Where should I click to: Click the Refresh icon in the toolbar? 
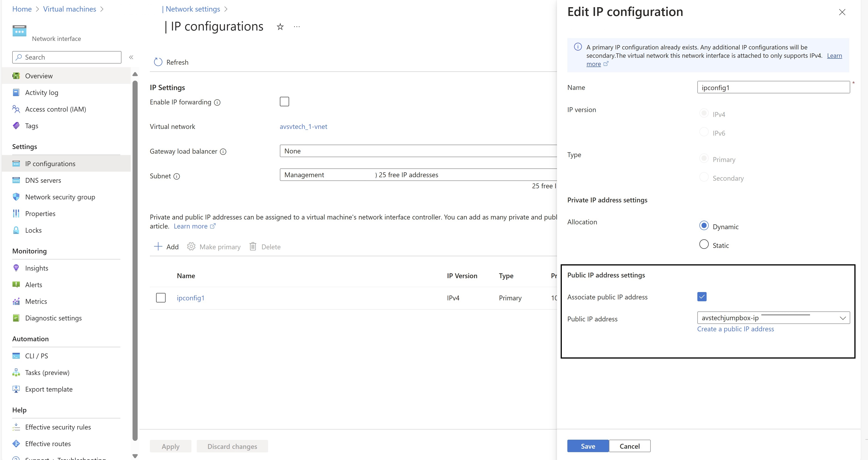[x=158, y=62]
